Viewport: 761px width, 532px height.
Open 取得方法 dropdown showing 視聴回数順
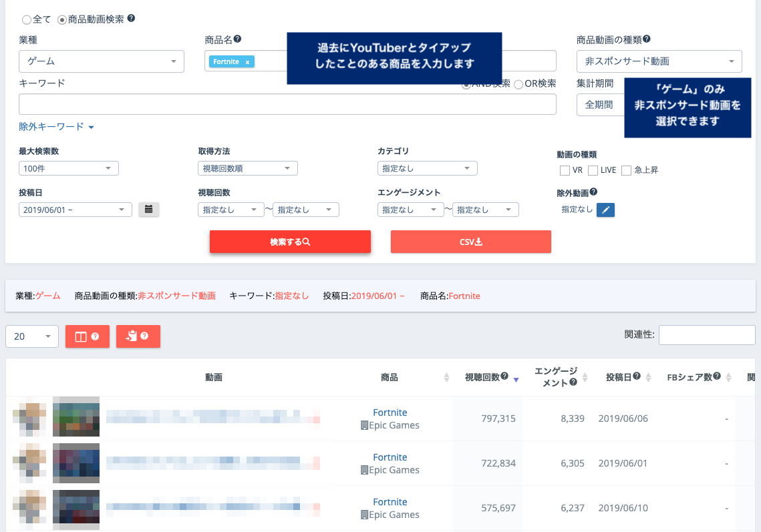pyautogui.click(x=247, y=168)
